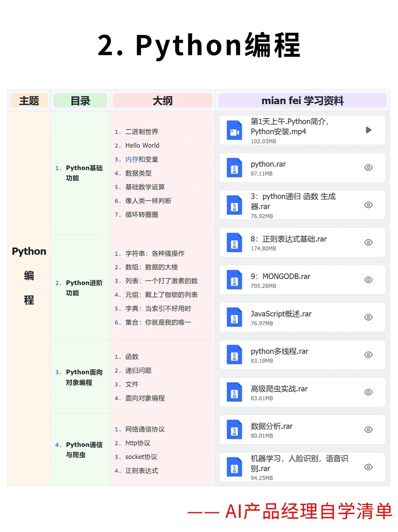Preview python多线程.rar using eye icon
Viewport: 398px width, 532px height.
369,355
